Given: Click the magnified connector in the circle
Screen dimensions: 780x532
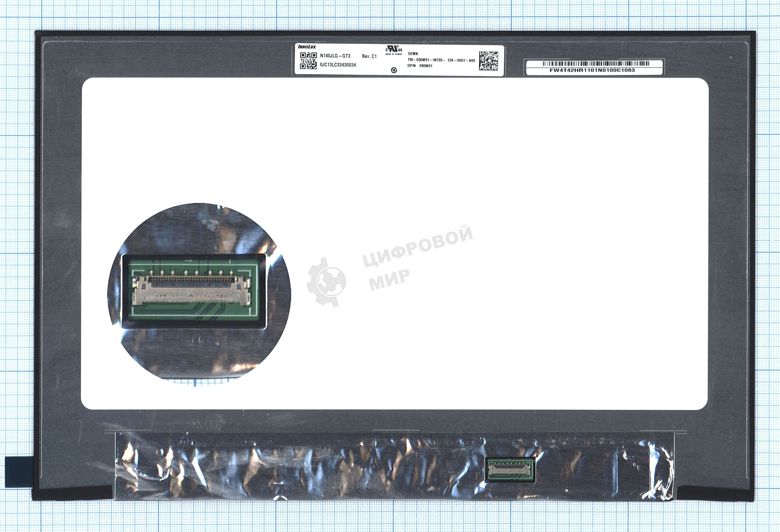Looking at the screenshot, I should click(x=191, y=291).
